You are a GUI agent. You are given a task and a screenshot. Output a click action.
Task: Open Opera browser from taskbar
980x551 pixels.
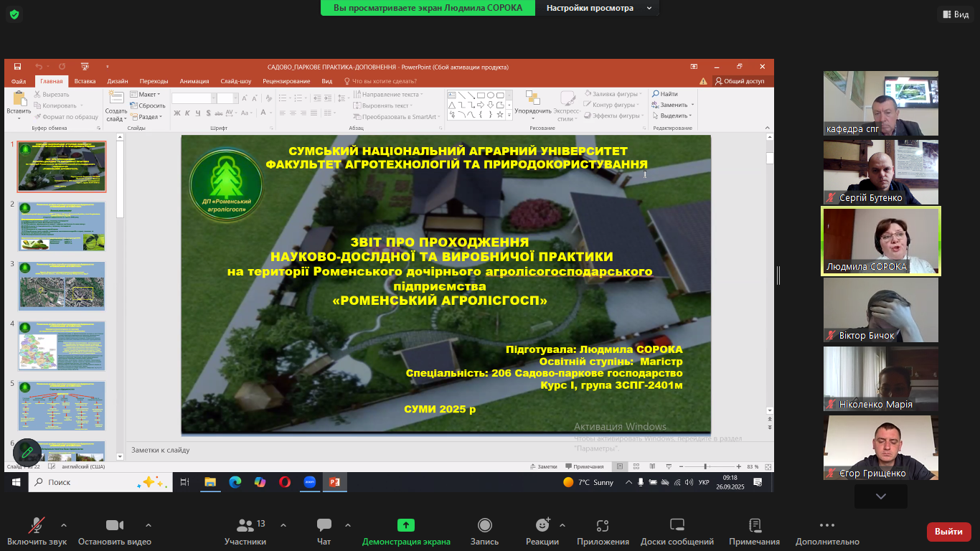(285, 482)
